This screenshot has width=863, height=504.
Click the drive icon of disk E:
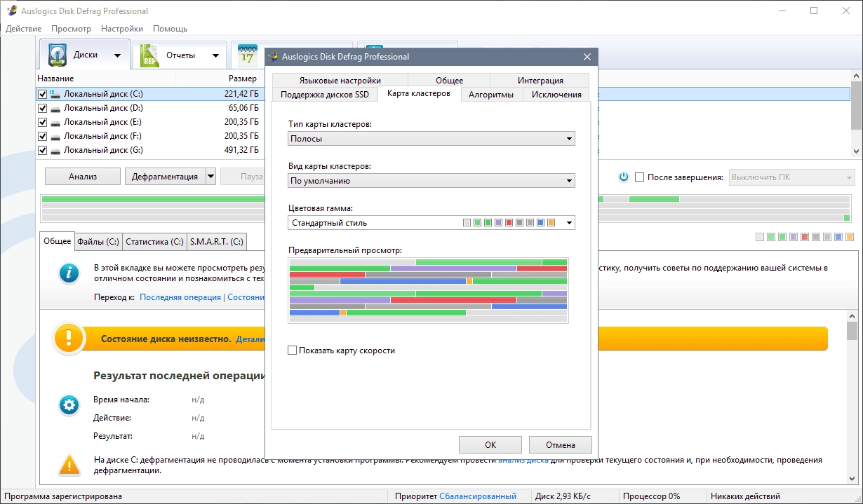[x=55, y=122]
